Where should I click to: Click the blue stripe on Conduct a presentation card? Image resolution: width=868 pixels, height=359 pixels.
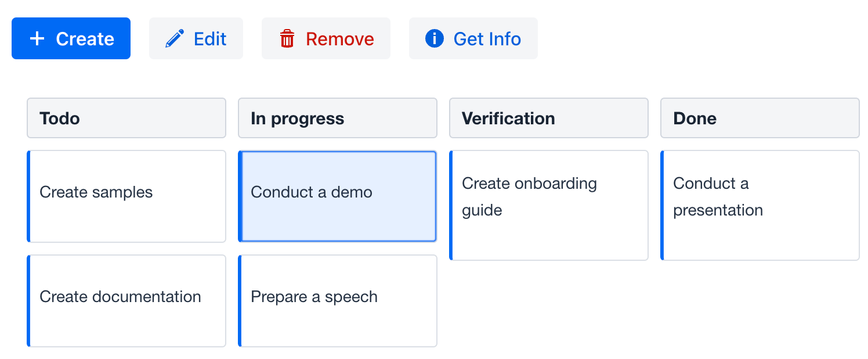point(663,205)
